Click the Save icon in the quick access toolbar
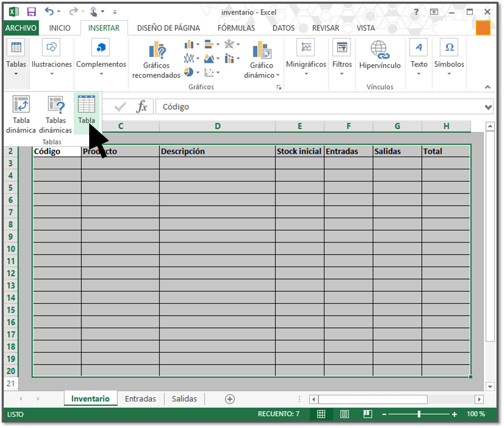504x428 pixels. [x=31, y=12]
